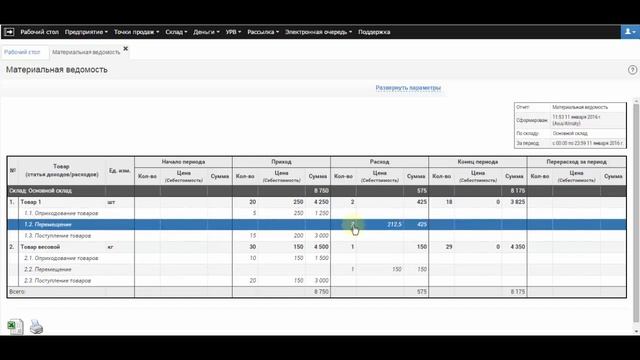Select row 2.2. Перемещение
The height and width of the screenshot is (360, 640).
coord(317,269)
